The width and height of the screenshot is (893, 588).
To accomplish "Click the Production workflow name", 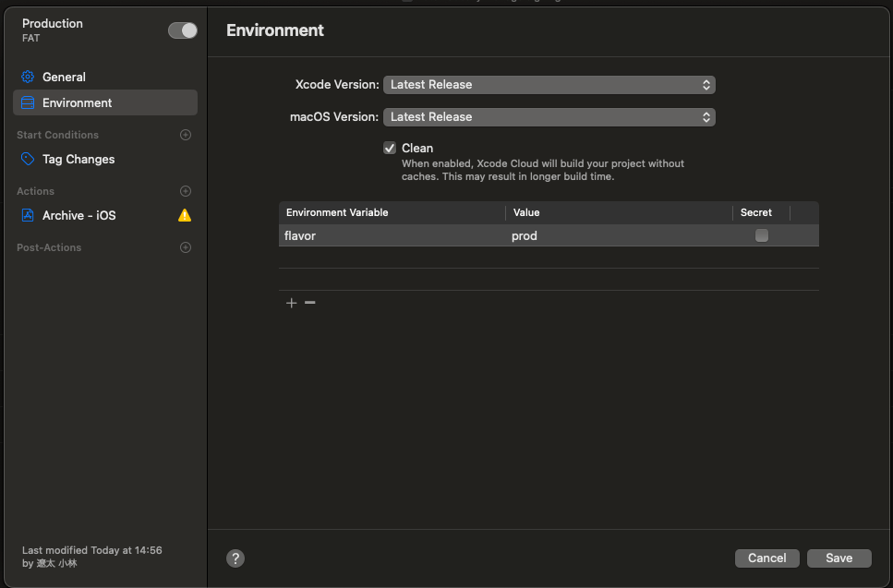I will [53, 23].
